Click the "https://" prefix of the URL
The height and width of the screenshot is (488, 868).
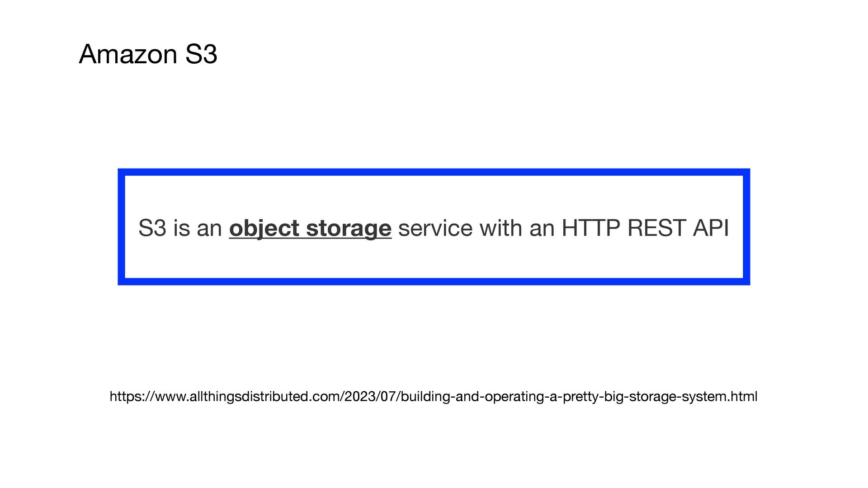[x=132, y=397]
